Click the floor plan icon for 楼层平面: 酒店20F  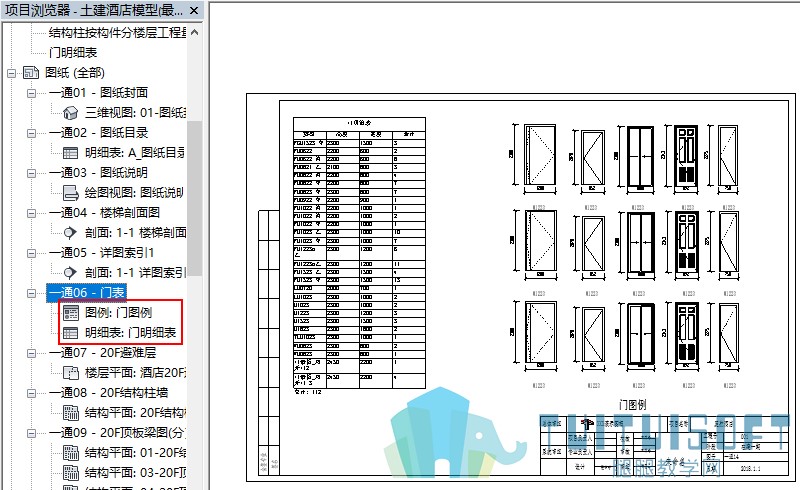[x=70, y=373]
